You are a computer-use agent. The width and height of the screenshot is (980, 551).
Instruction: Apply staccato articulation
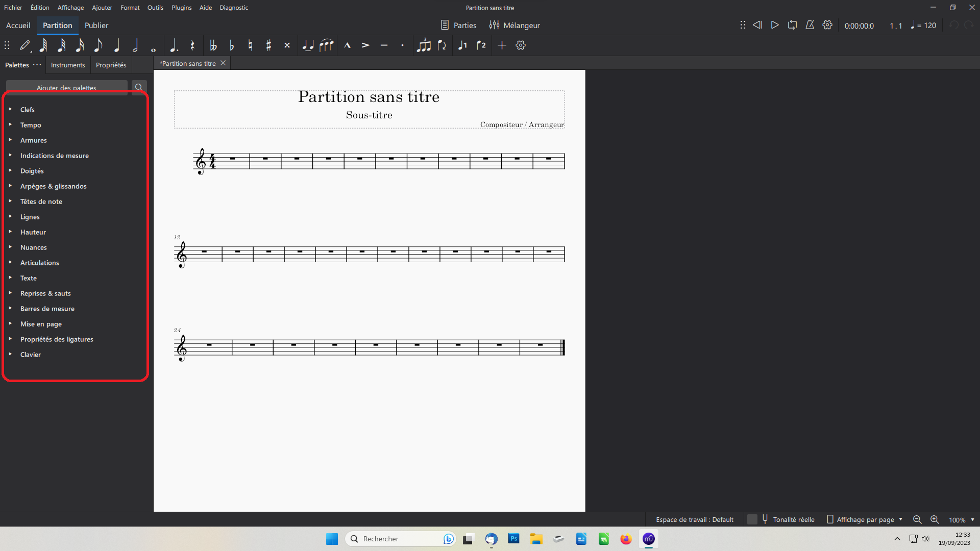point(402,45)
